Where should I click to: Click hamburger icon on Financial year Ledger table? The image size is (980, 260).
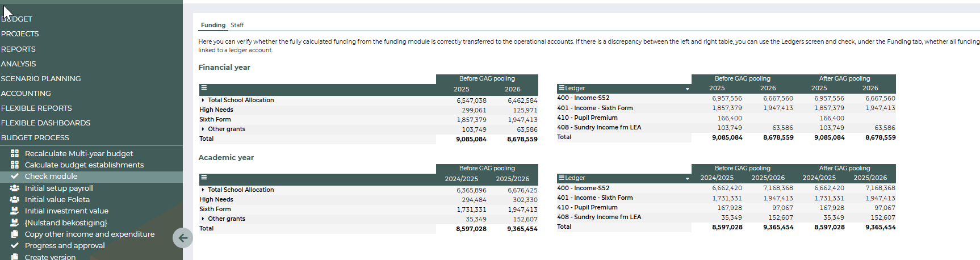point(561,88)
